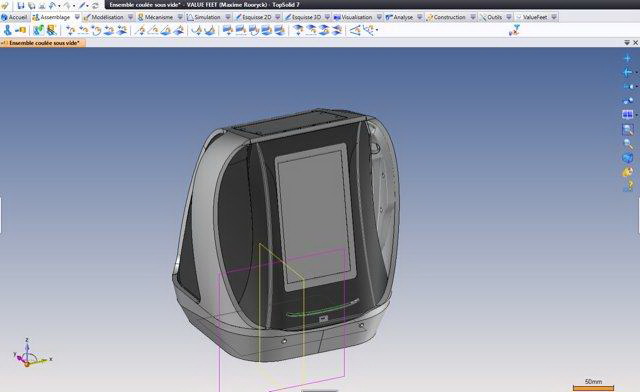The width and height of the screenshot is (640, 392).
Task: Open the Esquisse 2D ribbon tab
Action: [x=253, y=17]
